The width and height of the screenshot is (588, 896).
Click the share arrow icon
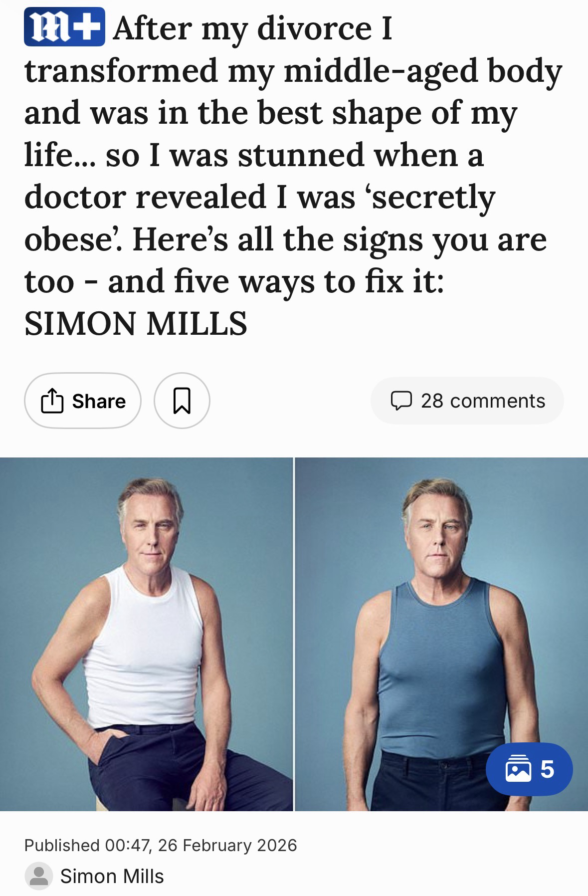click(52, 401)
